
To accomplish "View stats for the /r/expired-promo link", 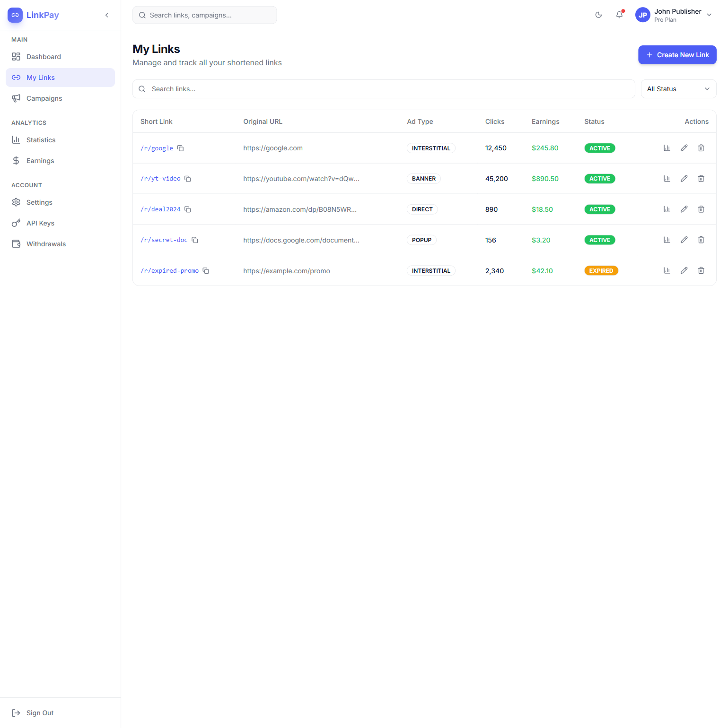I will 667,271.
